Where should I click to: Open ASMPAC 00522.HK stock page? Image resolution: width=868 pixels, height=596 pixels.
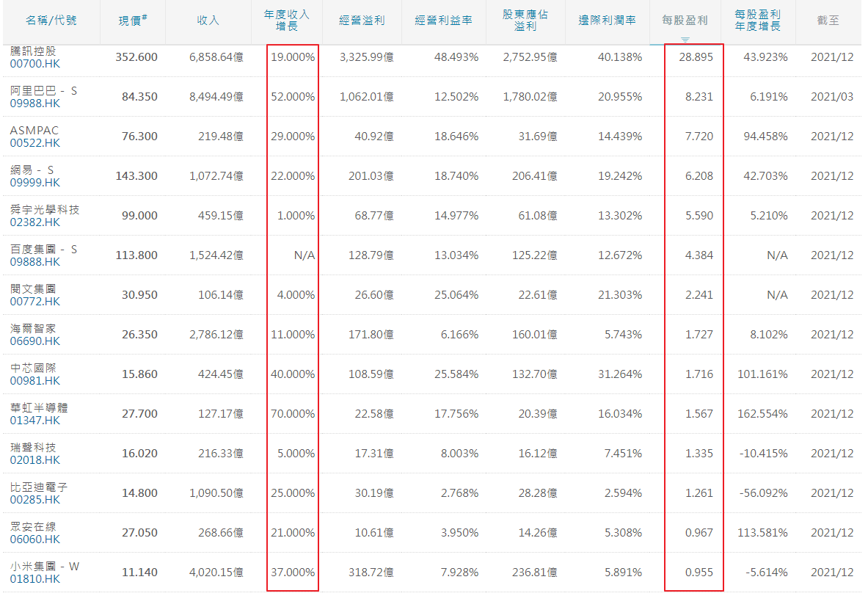pos(35,142)
